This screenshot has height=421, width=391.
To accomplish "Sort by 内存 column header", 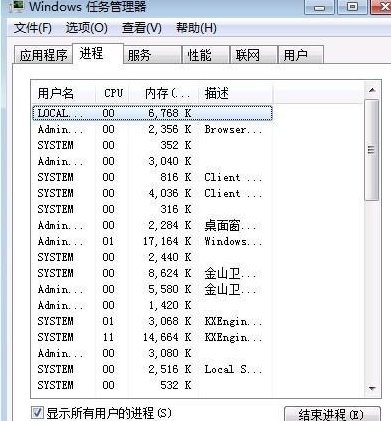I will pyautogui.click(x=164, y=93).
